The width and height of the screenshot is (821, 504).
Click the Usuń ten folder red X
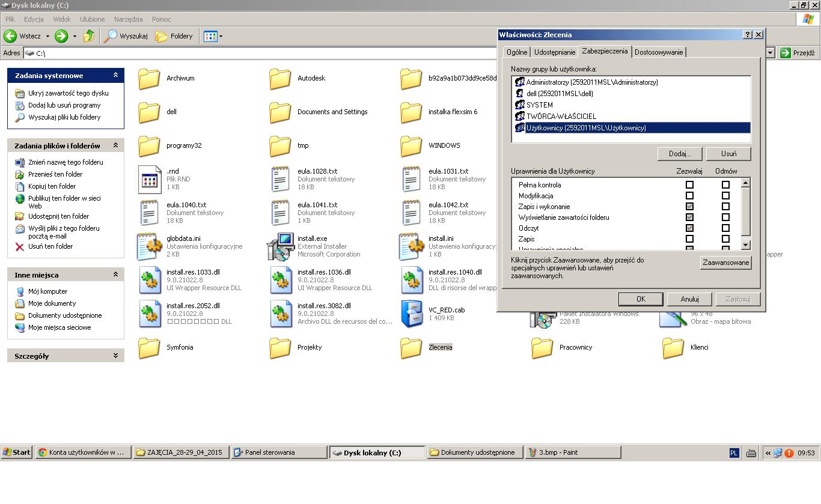click(x=20, y=246)
